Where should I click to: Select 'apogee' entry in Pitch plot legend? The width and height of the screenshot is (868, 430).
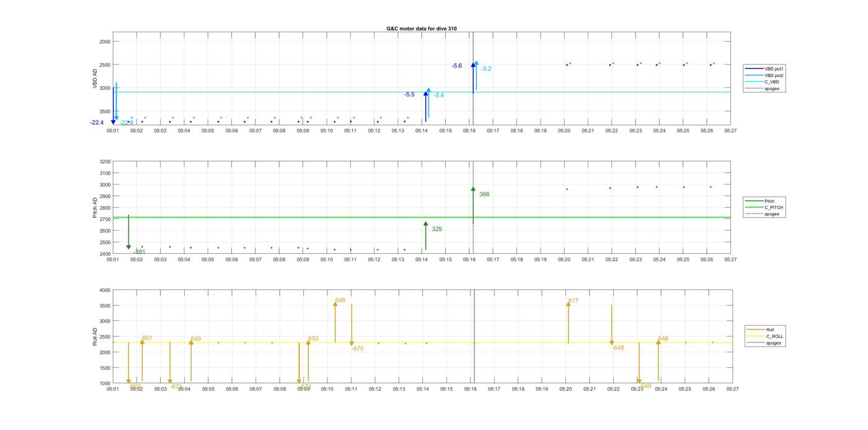[763, 214]
